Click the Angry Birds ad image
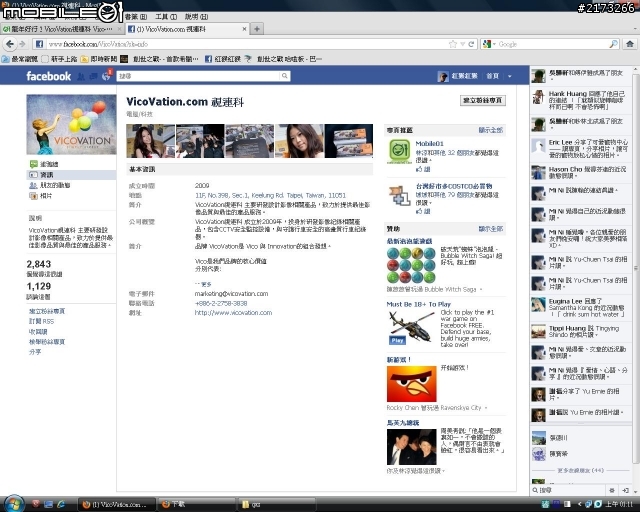The image size is (640, 512). (x=411, y=384)
